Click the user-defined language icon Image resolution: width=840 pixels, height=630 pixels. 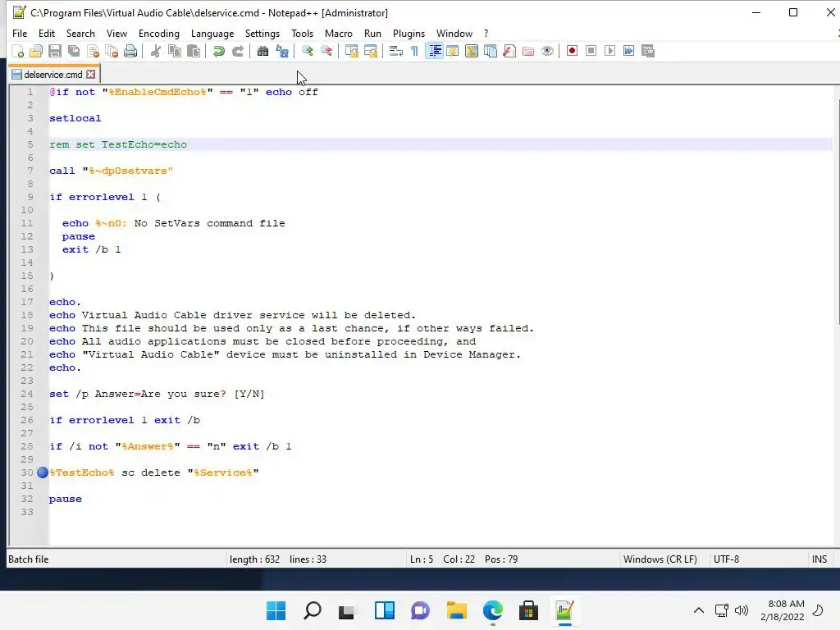(x=453, y=52)
